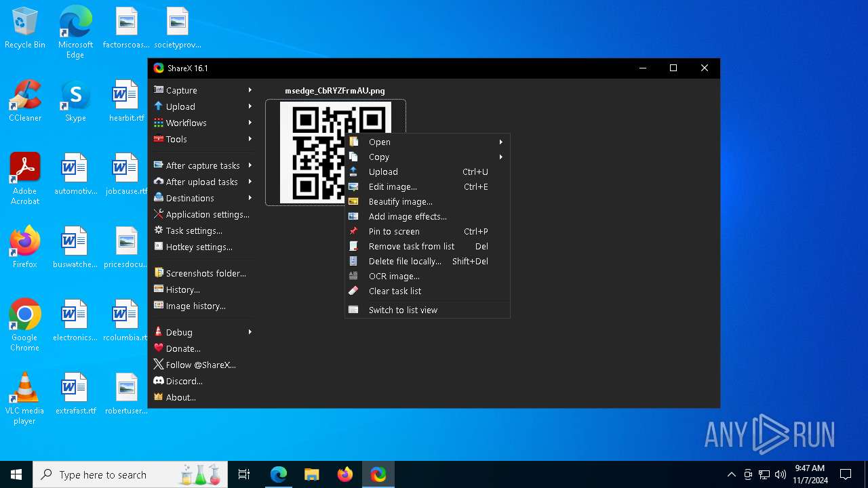Click the Destinations drive icon
This screenshot has width=868, height=488.
tap(159, 198)
